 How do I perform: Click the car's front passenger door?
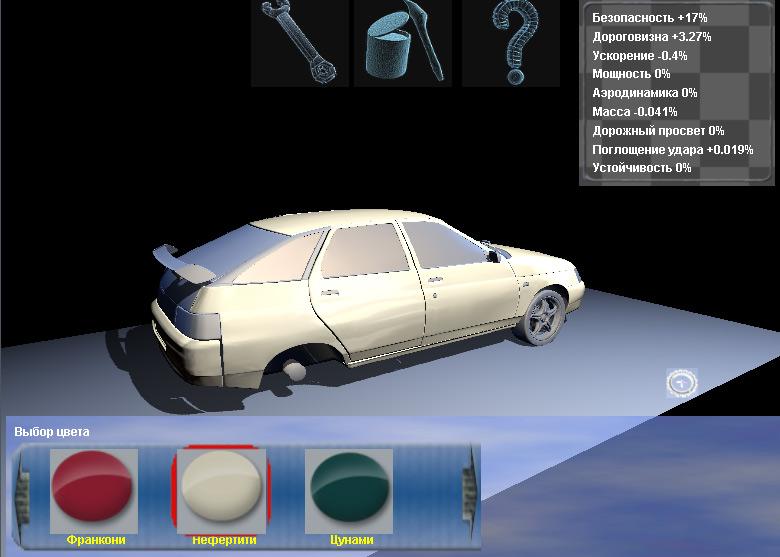[x=461, y=286]
